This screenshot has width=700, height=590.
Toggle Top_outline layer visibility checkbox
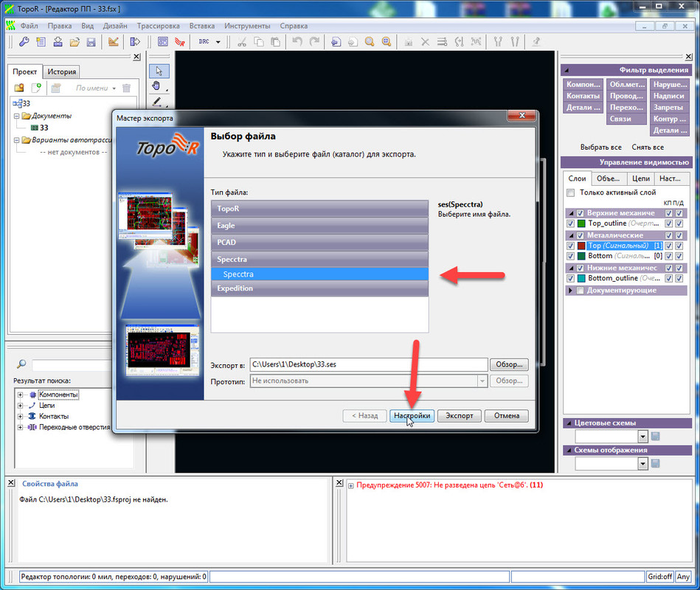click(x=570, y=223)
